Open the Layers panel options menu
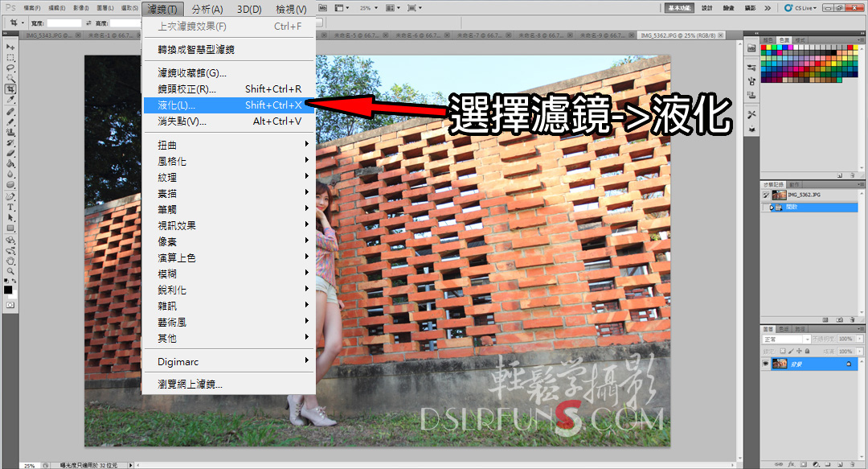Image resolution: width=868 pixels, height=469 pixels. tap(861, 328)
